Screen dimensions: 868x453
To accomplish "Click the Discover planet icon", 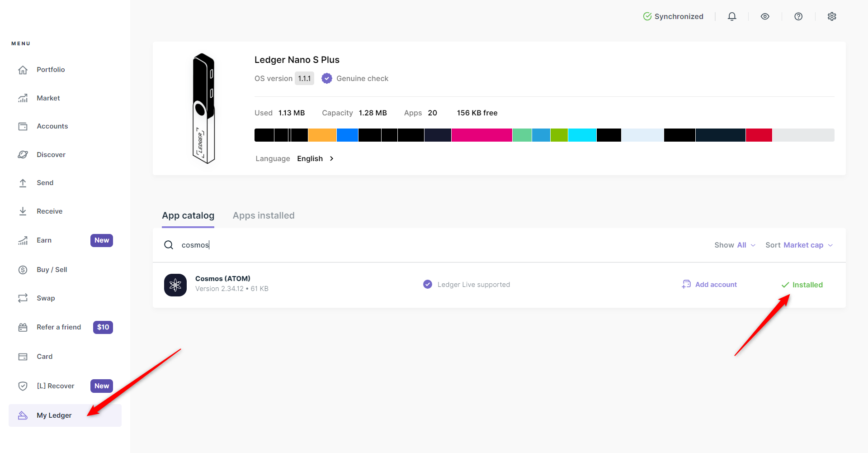I will (x=23, y=155).
